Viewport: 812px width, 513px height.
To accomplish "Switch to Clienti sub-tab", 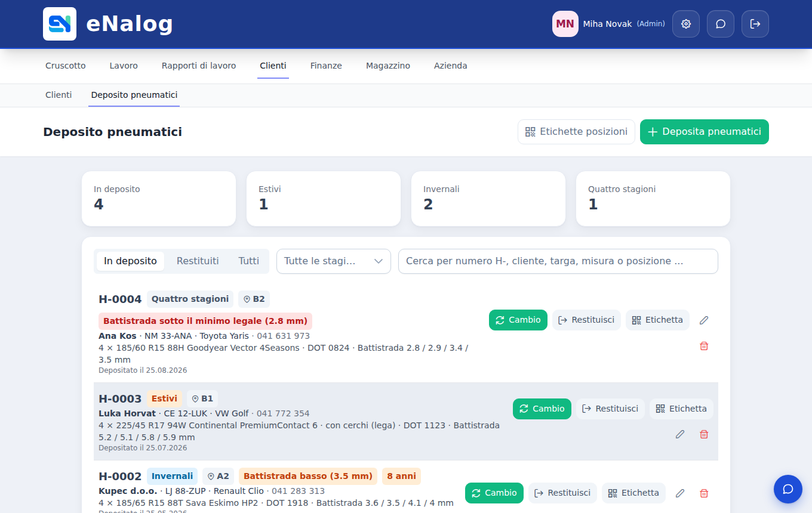I will (x=59, y=95).
